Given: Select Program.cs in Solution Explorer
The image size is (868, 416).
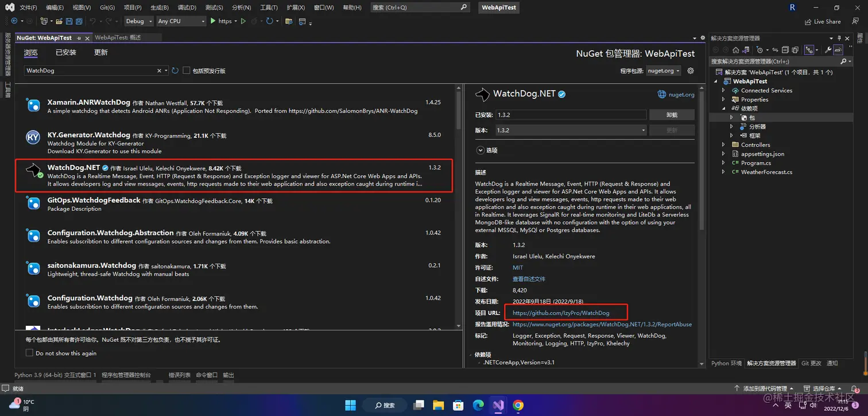Looking at the screenshot, I should coord(755,163).
